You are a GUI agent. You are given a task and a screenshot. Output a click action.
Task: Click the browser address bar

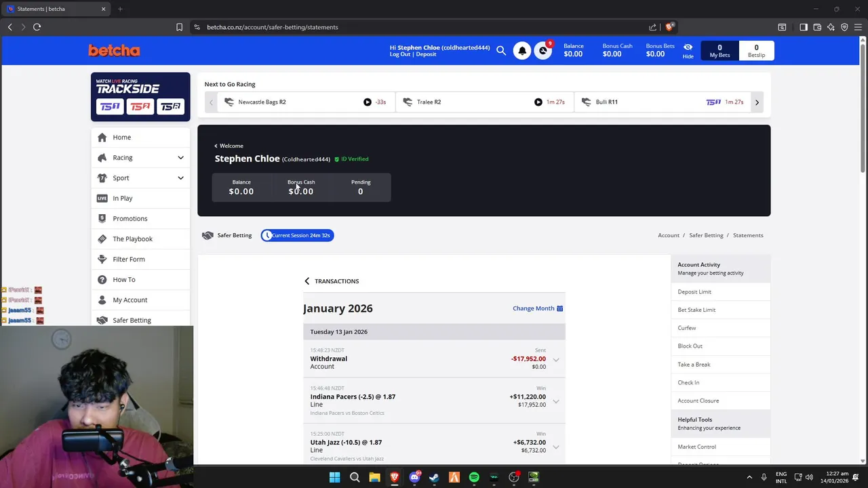[420, 27]
